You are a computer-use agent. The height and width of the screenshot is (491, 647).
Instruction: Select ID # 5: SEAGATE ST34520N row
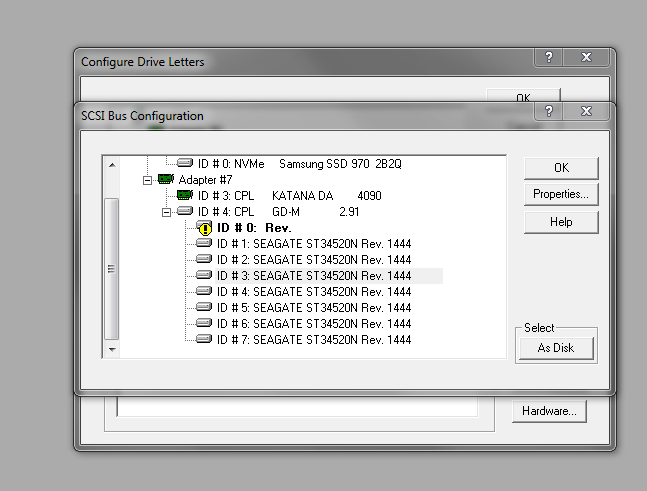tap(314, 308)
